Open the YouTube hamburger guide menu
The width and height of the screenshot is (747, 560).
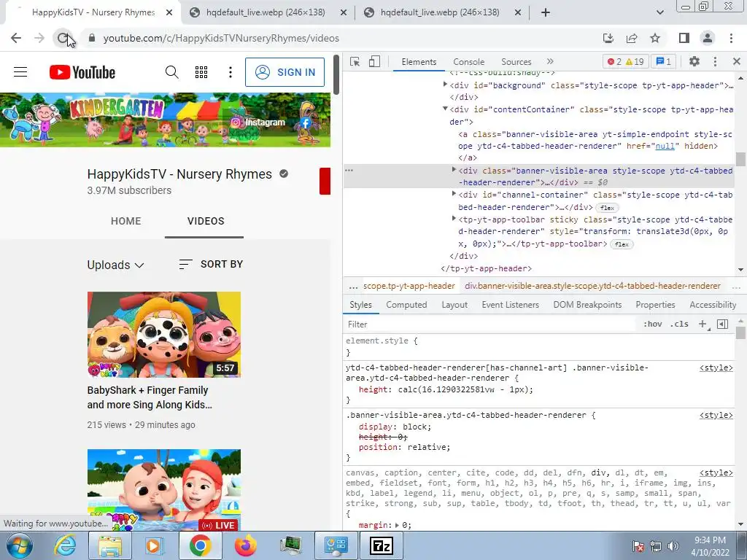tap(20, 72)
